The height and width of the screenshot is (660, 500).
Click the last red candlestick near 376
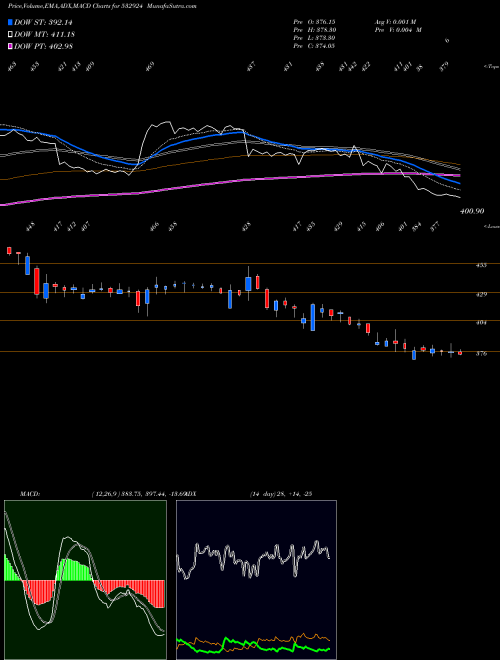point(460,353)
